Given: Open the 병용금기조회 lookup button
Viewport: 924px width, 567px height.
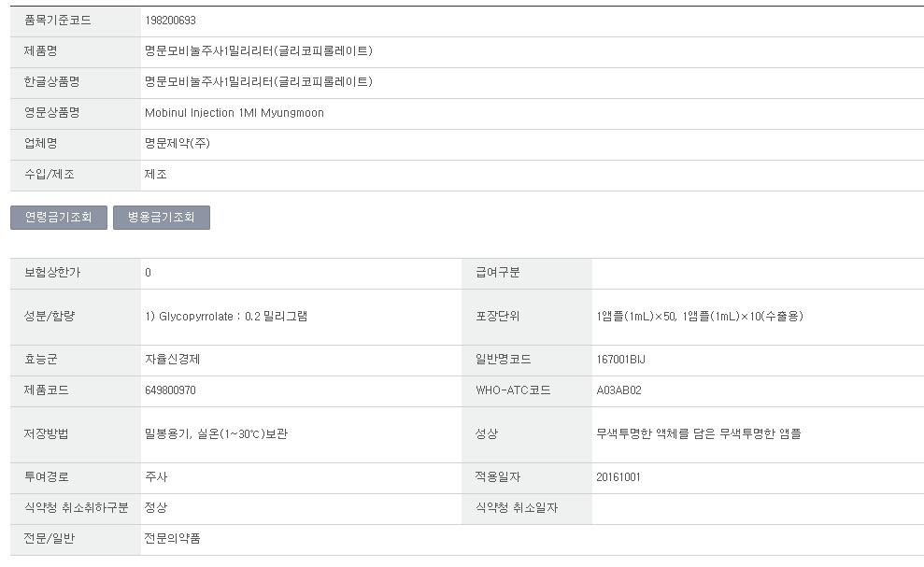Looking at the screenshot, I should 162,218.
